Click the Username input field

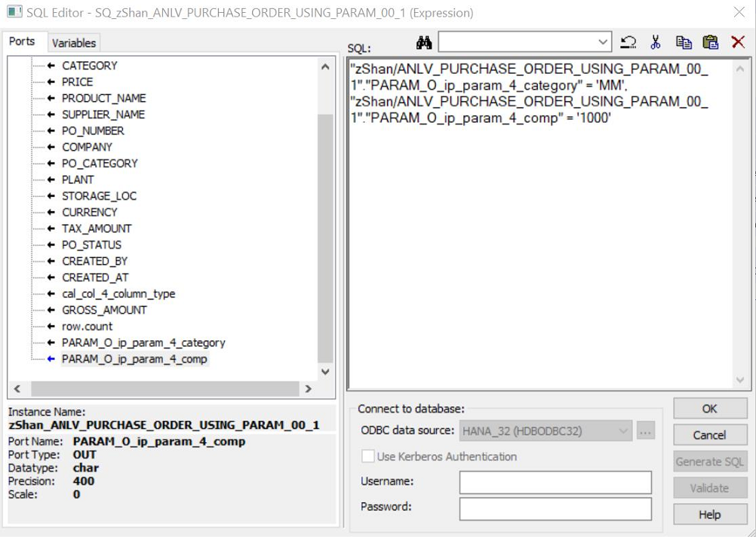(555, 483)
